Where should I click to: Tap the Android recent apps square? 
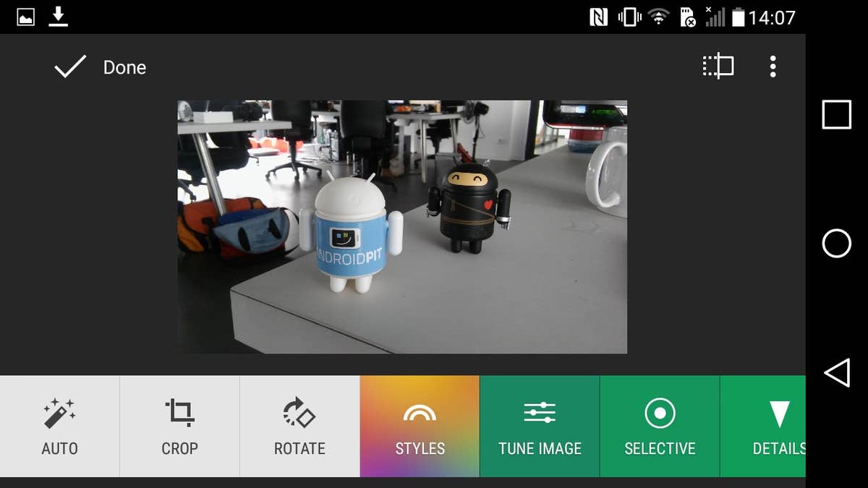(836, 115)
